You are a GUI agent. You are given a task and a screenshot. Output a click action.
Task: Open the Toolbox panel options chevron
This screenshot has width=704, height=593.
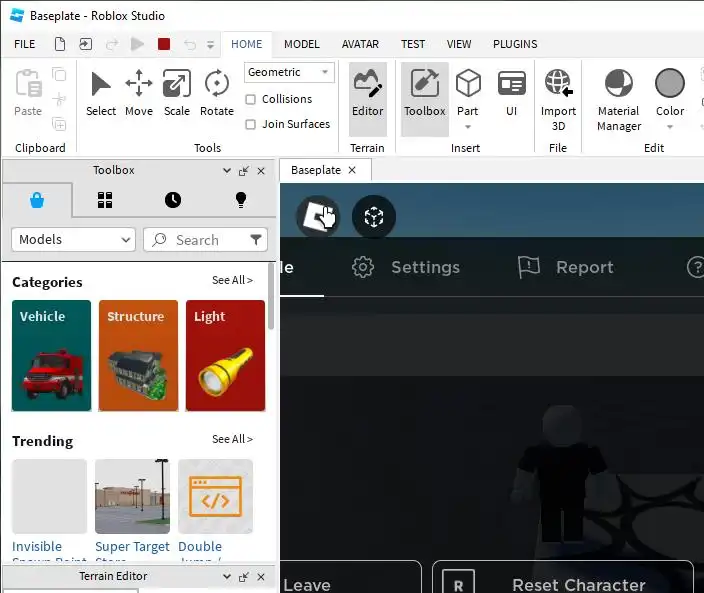[x=227, y=171]
